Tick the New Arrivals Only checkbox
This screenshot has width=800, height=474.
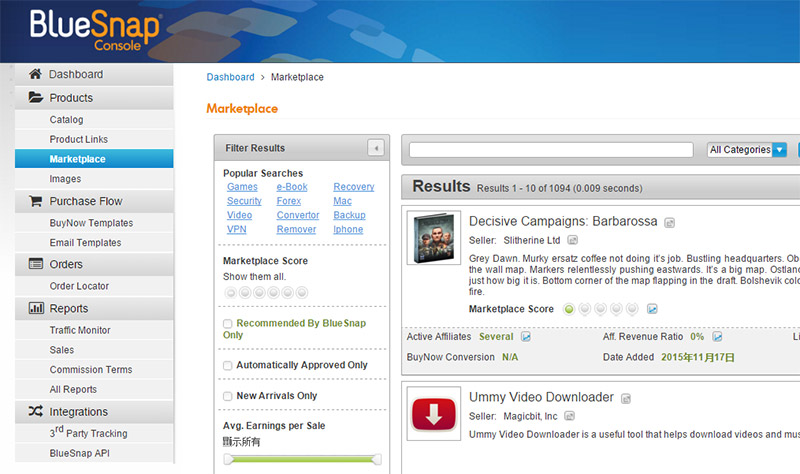228,396
